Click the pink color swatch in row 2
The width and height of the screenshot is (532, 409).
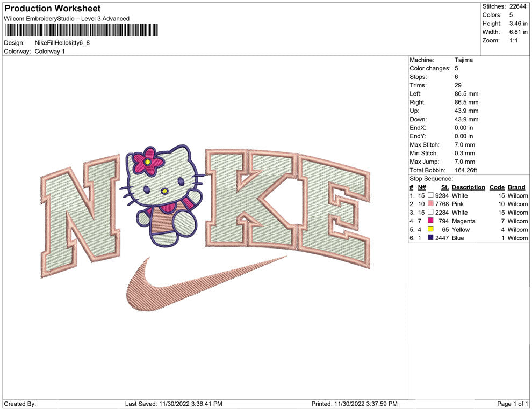click(430, 203)
